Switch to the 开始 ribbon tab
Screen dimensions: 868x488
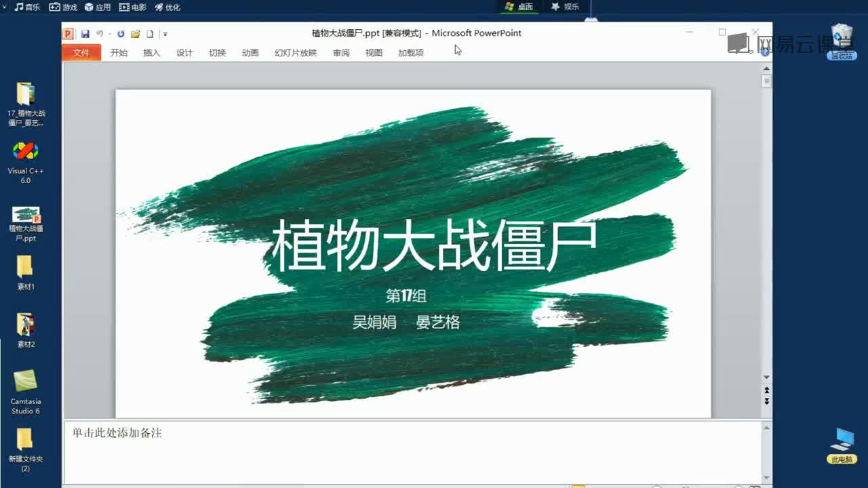(119, 53)
